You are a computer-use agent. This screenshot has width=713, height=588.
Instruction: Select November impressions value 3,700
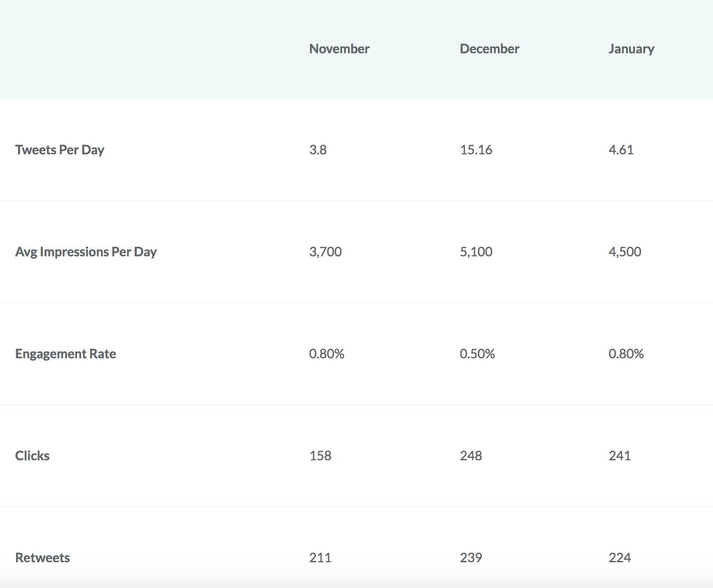[325, 252]
